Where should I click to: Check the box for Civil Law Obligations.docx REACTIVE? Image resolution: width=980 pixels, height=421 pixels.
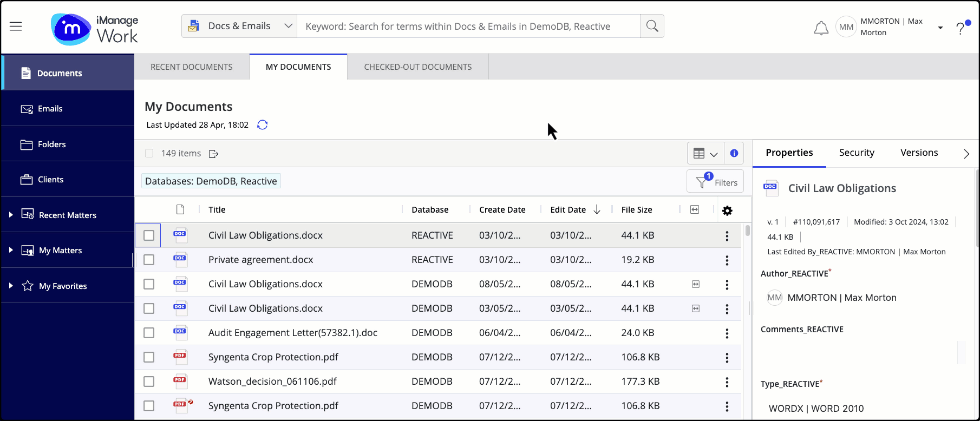click(x=149, y=235)
